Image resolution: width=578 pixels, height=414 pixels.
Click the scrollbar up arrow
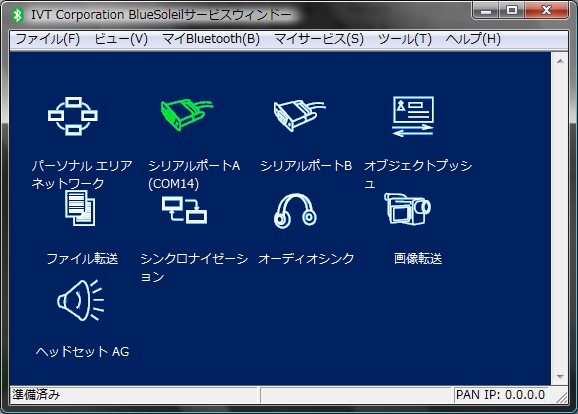tap(560, 61)
